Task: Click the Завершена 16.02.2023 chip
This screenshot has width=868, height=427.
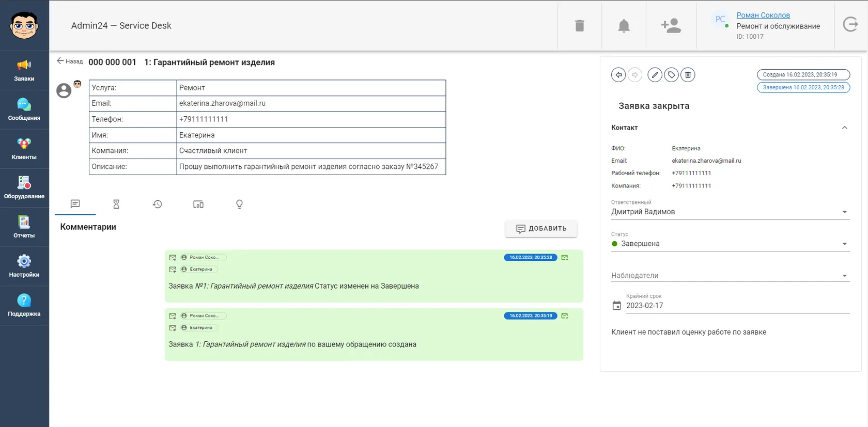Action: point(803,88)
